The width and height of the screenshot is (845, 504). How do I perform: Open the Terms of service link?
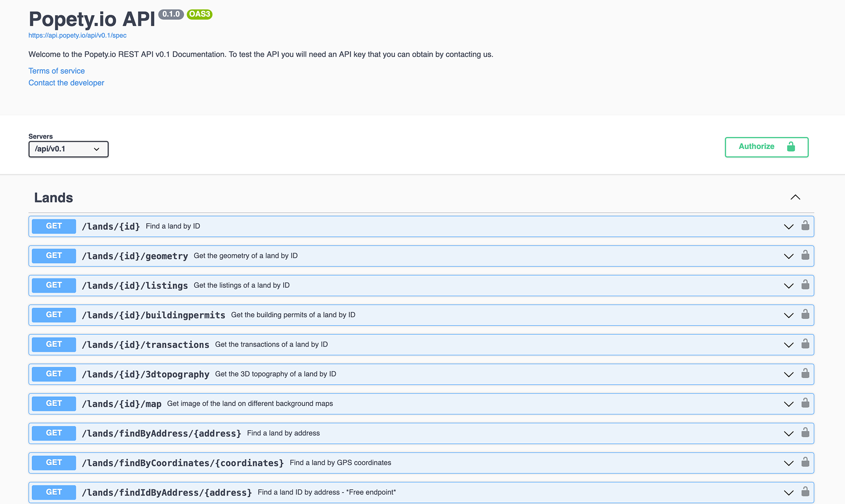[x=57, y=71]
